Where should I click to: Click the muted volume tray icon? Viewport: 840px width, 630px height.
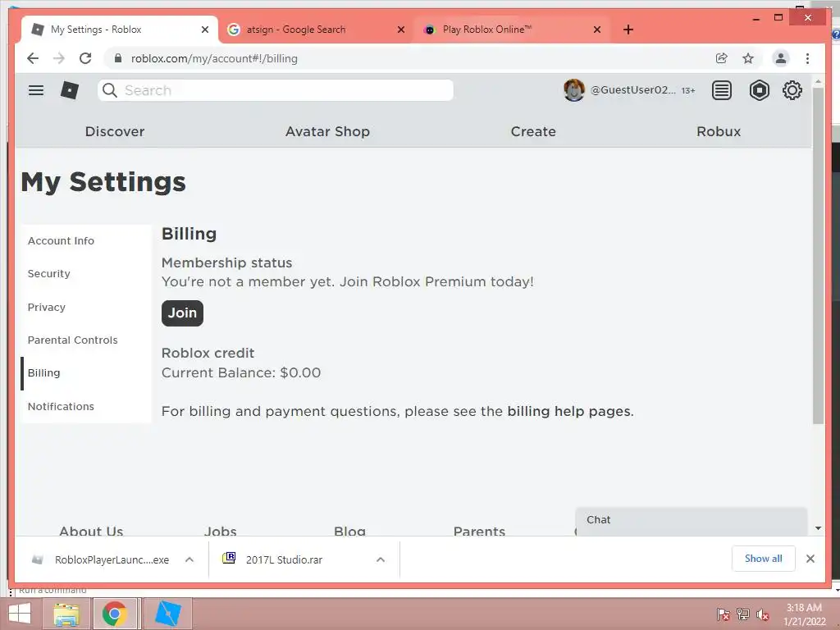(762, 614)
